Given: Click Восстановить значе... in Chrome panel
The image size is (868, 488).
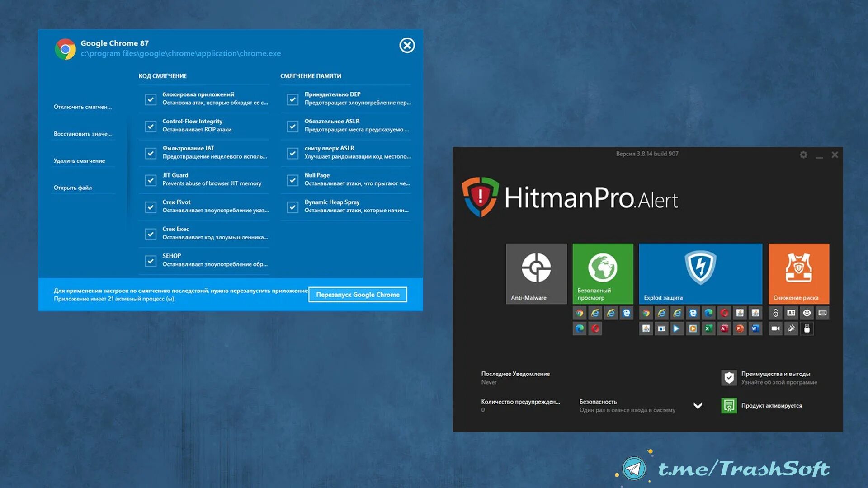Looking at the screenshot, I should pos(82,134).
